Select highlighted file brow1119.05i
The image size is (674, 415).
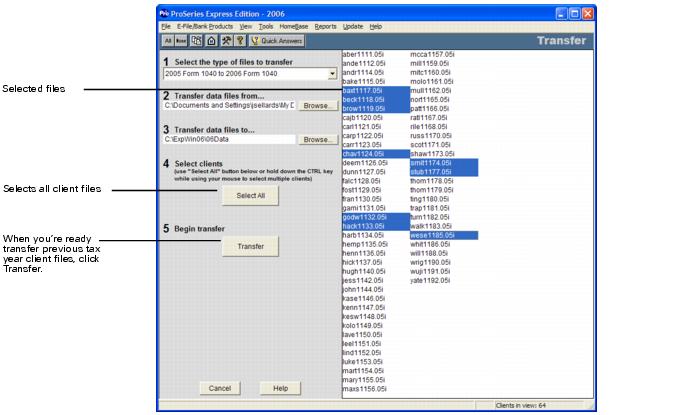click(376, 109)
